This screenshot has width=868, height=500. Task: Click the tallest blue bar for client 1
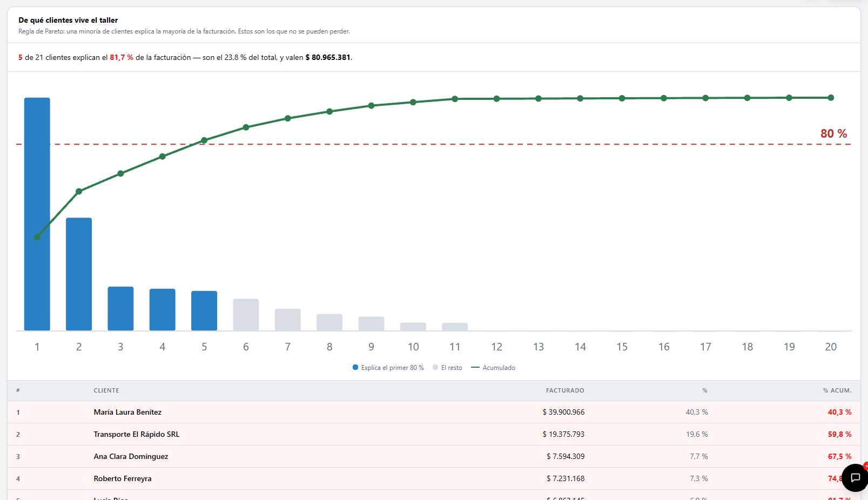click(37, 214)
